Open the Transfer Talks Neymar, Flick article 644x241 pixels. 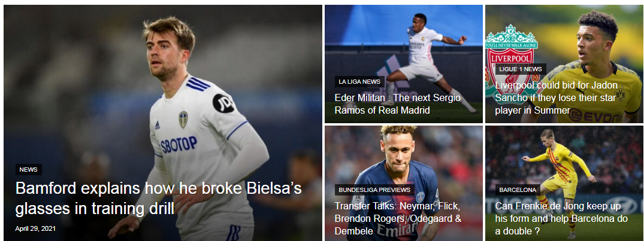398,218
